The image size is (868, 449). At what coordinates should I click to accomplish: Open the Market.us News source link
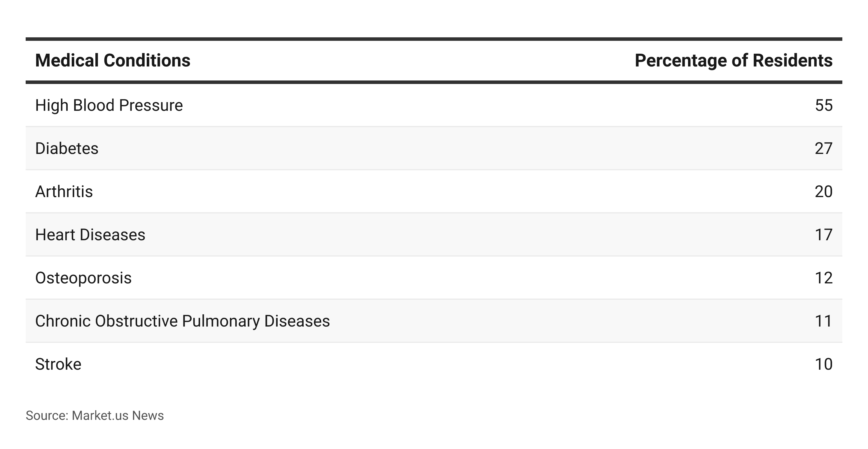[118, 416]
